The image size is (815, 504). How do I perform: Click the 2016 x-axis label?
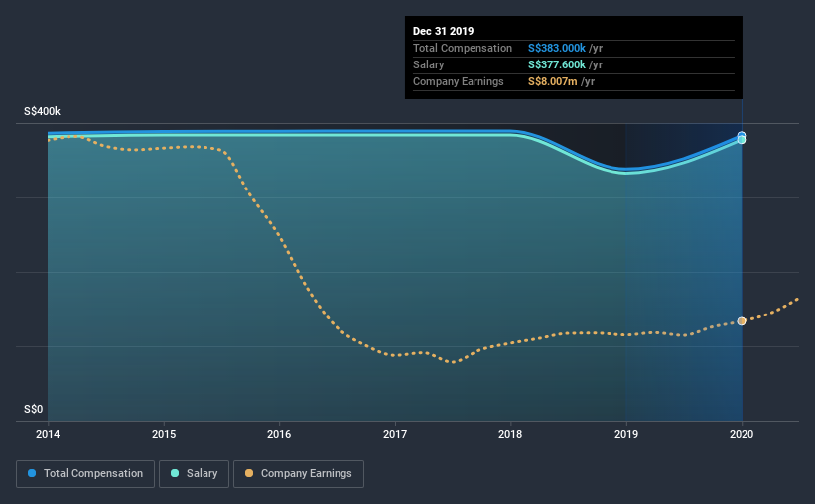click(279, 434)
